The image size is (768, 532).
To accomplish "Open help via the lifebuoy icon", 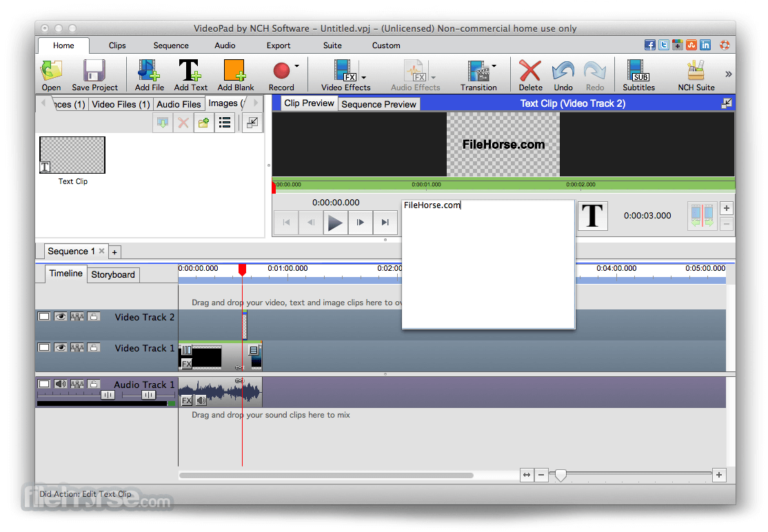I will (x=725, y=45).
